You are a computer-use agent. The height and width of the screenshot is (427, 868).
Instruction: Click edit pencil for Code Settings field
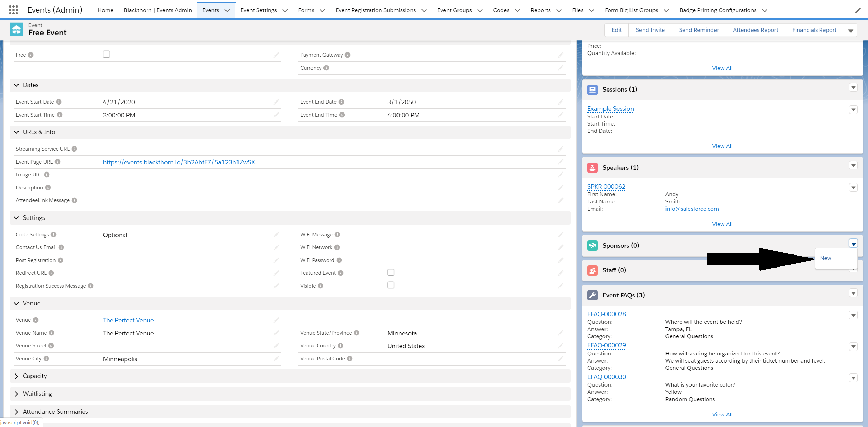(x=276, y=235)
